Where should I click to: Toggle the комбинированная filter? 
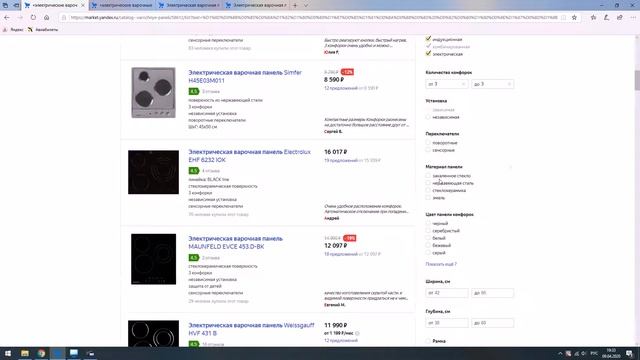point(428,46)
